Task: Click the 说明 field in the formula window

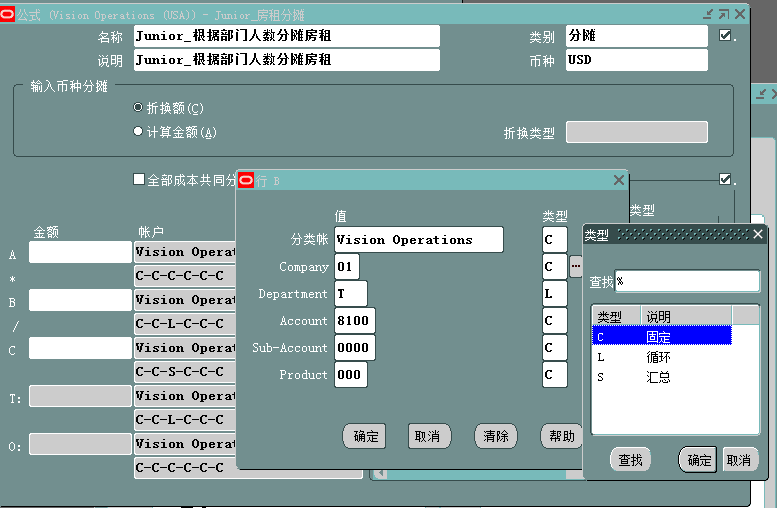Action: (x=286, y=59)
